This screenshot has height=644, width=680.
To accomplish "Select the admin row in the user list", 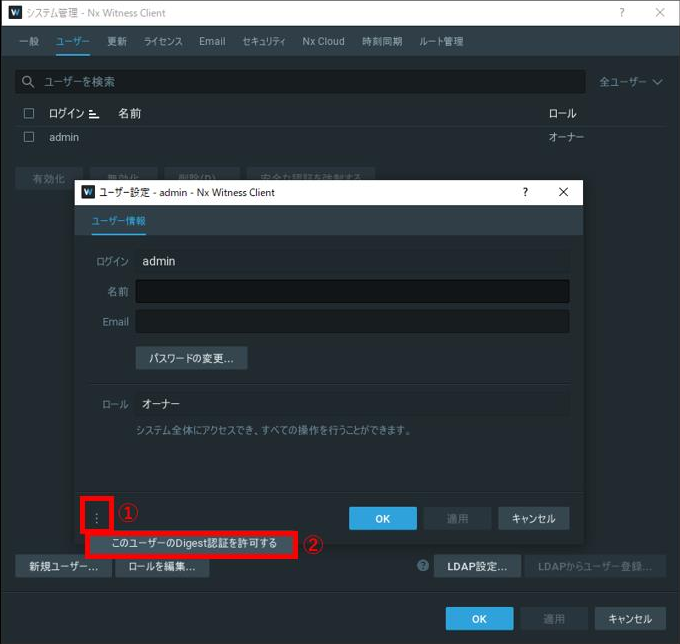I will pos(340,137).
